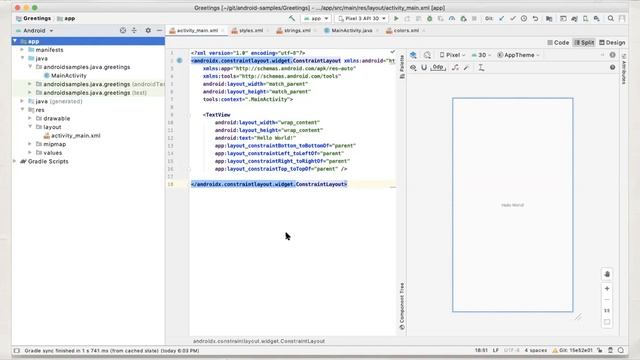Open the Pixel 3 API 30 device dropdown
Screen dimensions: 640x360
[x=362, y=18]
